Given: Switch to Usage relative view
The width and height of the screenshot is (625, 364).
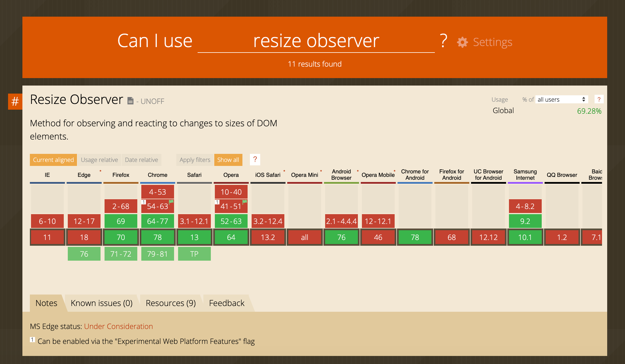Looking at the screenshot, I should [99, 160].
